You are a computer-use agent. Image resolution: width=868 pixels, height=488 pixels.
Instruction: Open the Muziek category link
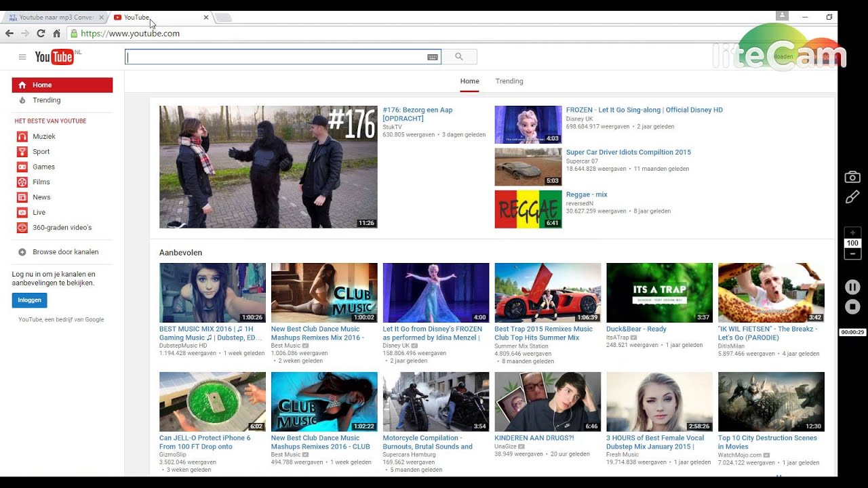pyautogui.click(x=44, y=136)
